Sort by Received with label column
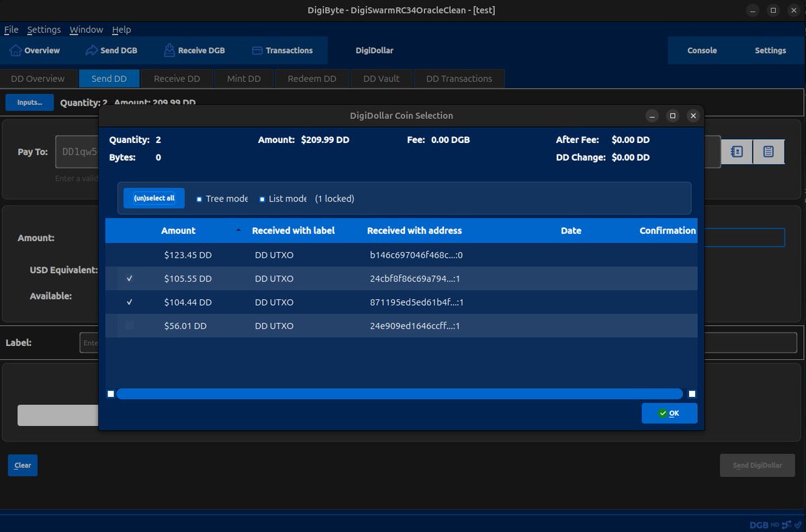Screen dimensions: 806x532 pyautogui.click(x=294, y=230)
